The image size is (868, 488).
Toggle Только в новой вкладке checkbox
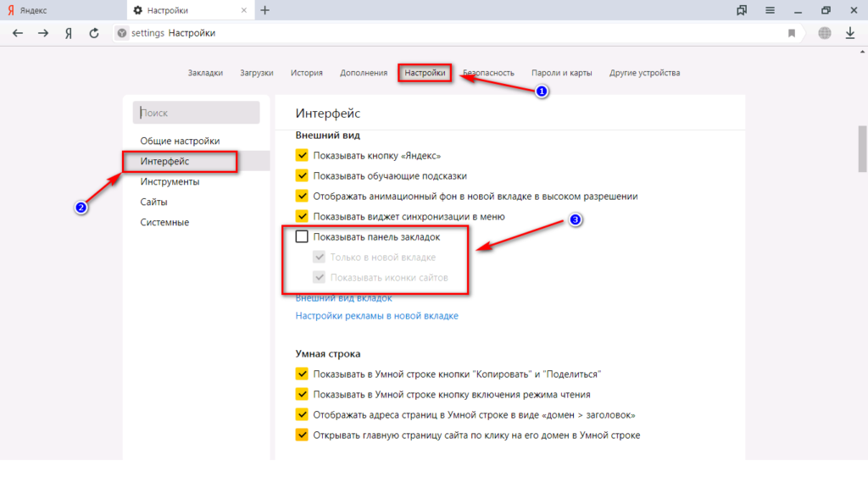pyautogui.click(x=319, y=257)
